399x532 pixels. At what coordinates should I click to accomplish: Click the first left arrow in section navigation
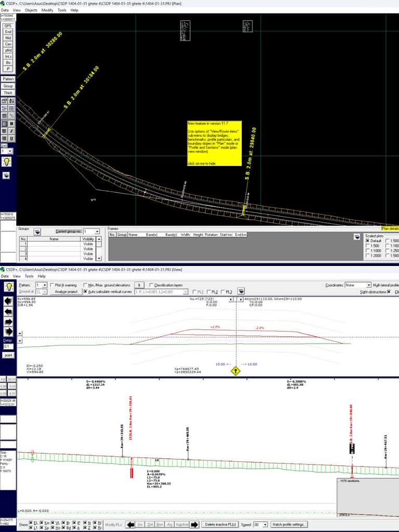point(8,301)
